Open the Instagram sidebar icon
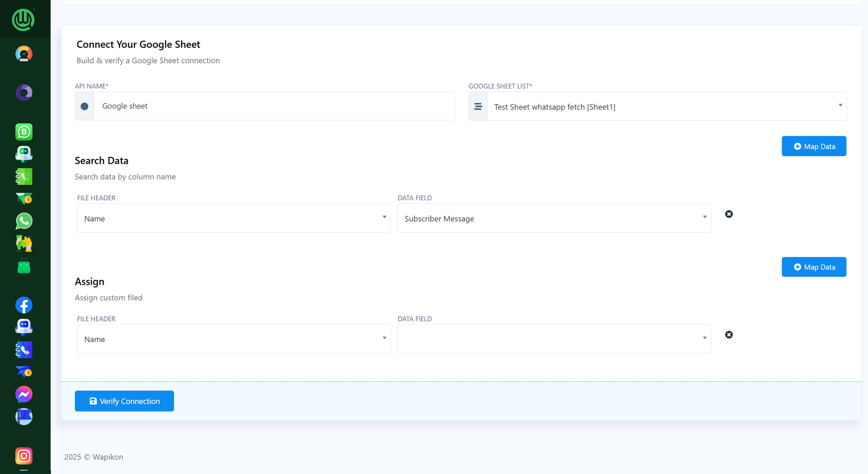The width and height of the screenshot is (868, 474). pos(24,456)
